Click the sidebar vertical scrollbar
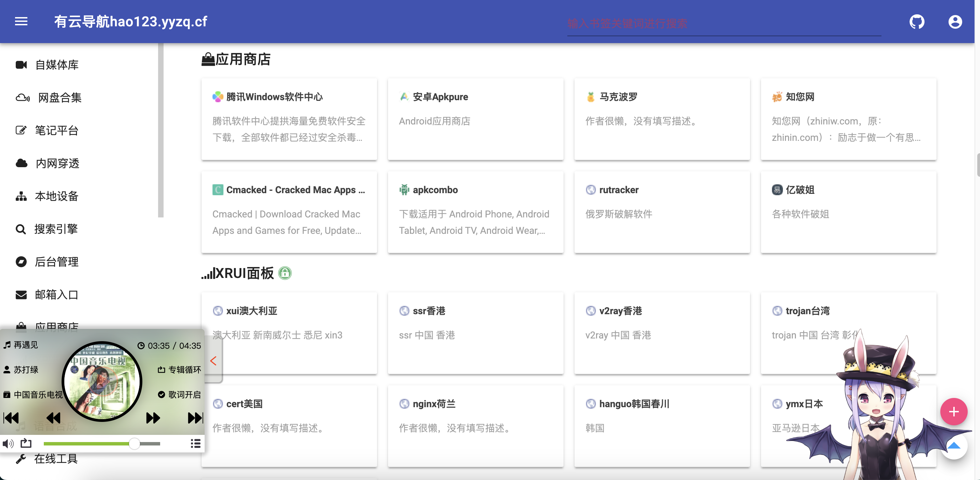 click(160, 130)
